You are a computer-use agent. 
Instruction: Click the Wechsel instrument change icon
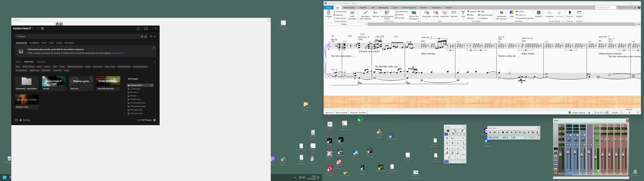[x=376, y=14]
